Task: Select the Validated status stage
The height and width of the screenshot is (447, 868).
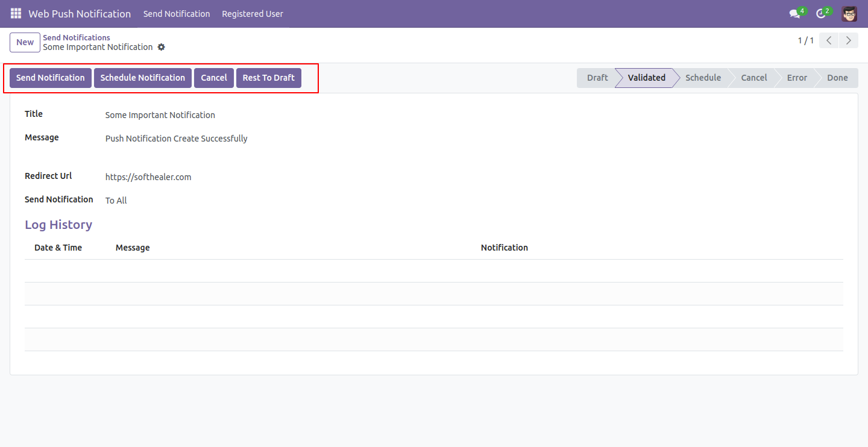Action: 646,78
